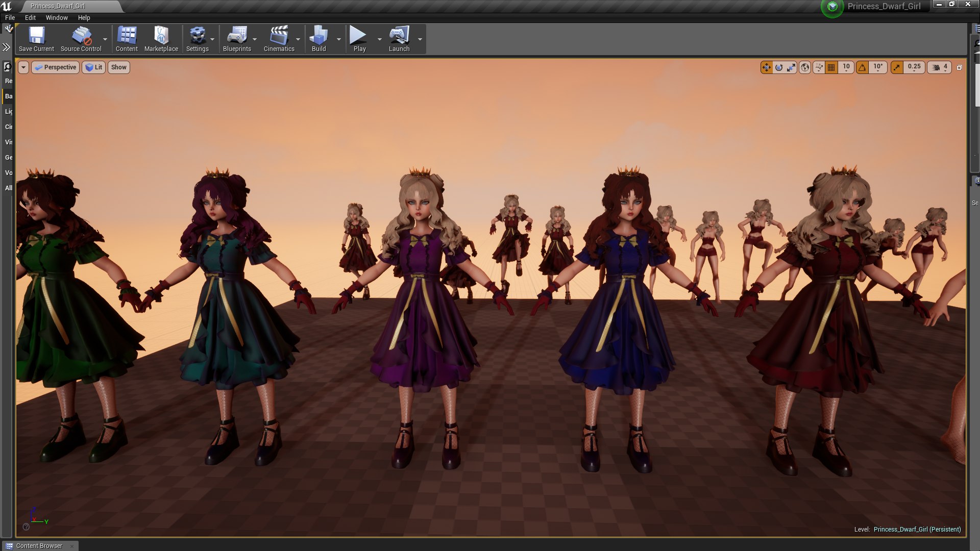This screenshot has height=551, width=980.
Task: Open the Content browser icon
Action: coord(127,39)
